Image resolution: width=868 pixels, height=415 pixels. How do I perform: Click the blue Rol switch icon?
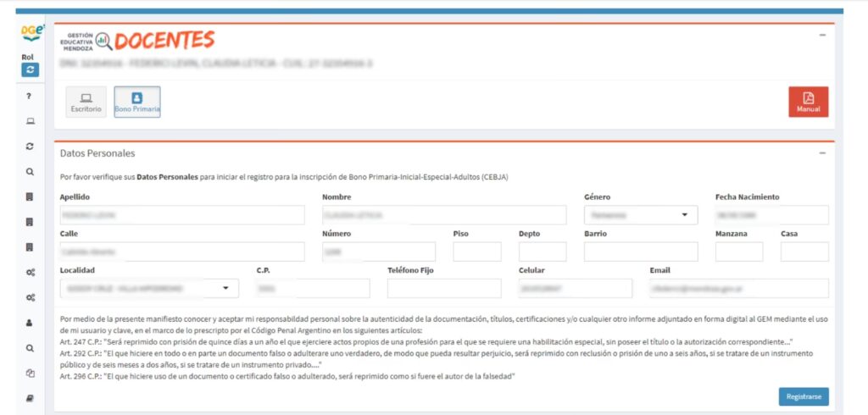click(30, 70)
